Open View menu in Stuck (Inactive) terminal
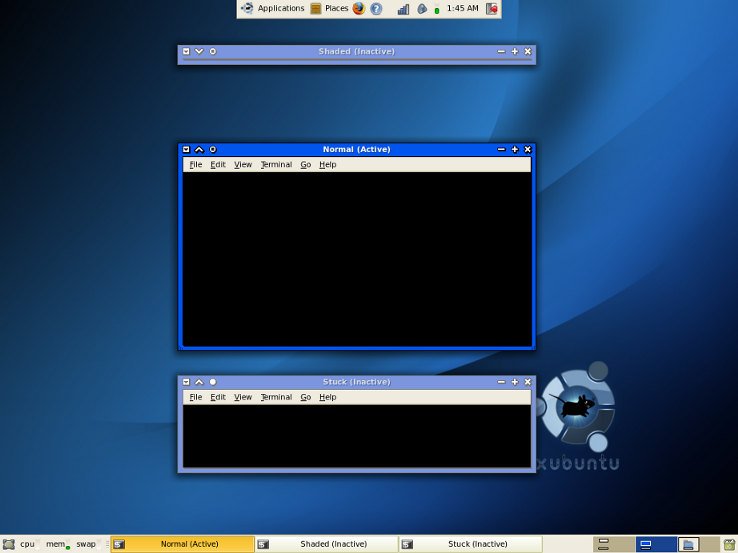Image resolution: width=738 pixels, height=553 pixels. point(243,397)
